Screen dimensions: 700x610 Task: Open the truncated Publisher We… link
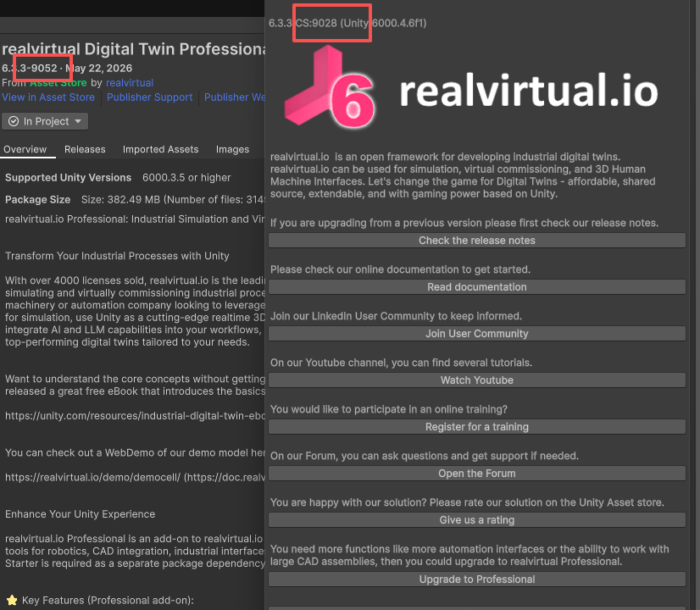pyautogui.click(x=235, y=97)
